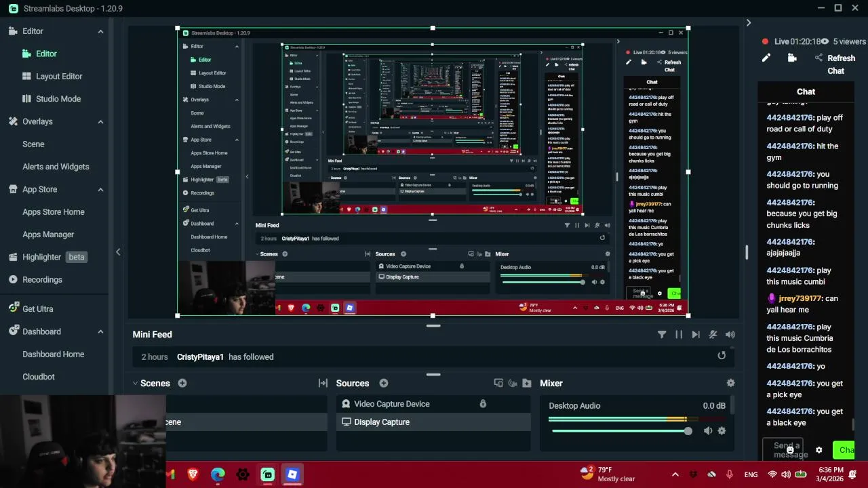Collapse the App Store sidebar section
868x488 pixels.
(100, 189)
